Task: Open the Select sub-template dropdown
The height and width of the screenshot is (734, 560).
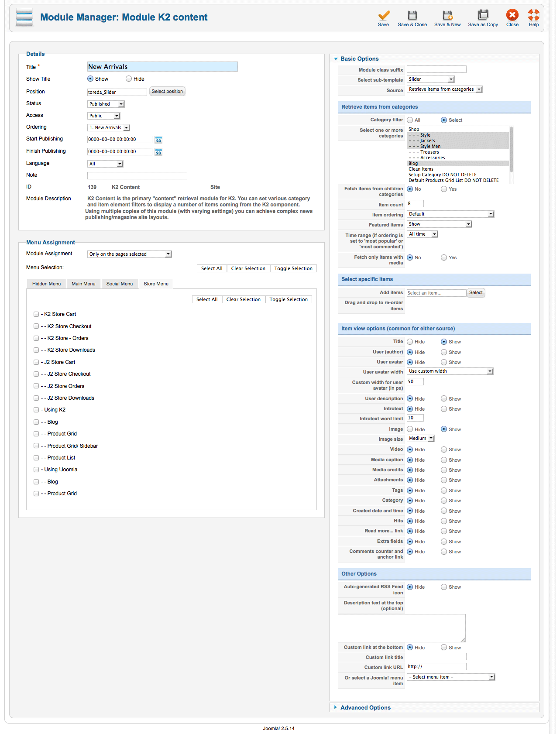Action: coord(431,79)
